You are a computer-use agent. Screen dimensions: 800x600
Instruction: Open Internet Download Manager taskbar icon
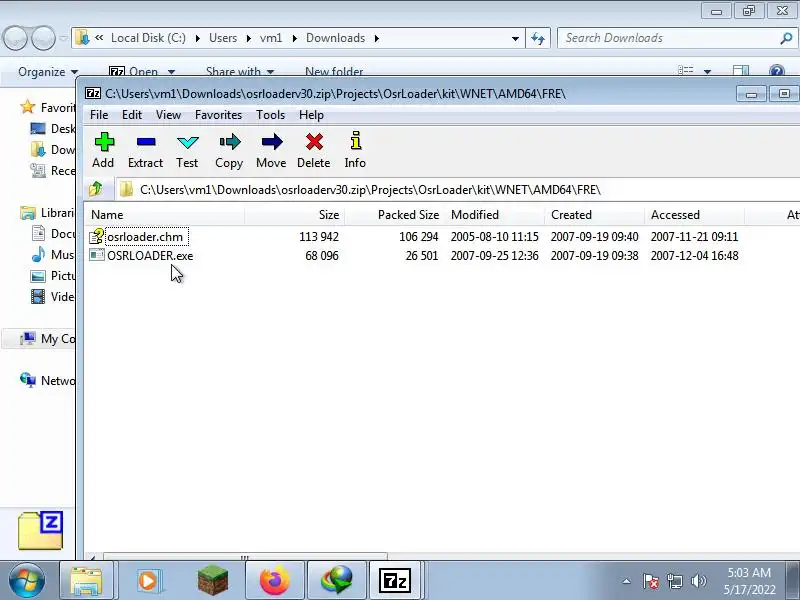[336, 581]
